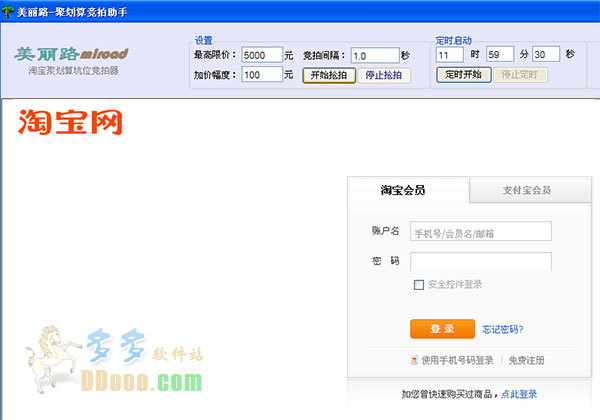Focus the minute (分) field showing 59
Viewport: 600px width, 420px height.
click(x=500, y=54)
